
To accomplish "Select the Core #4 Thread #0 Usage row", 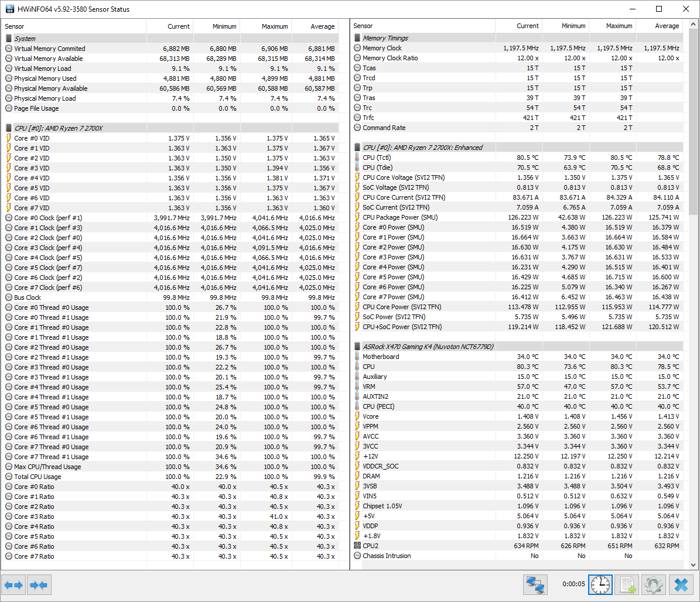I will coord(170,387).
